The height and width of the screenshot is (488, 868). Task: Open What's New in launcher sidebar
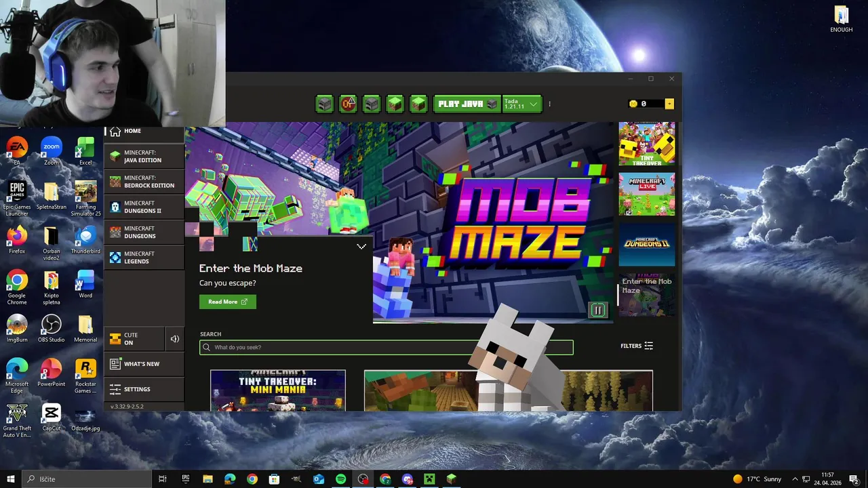click(144, 364)
